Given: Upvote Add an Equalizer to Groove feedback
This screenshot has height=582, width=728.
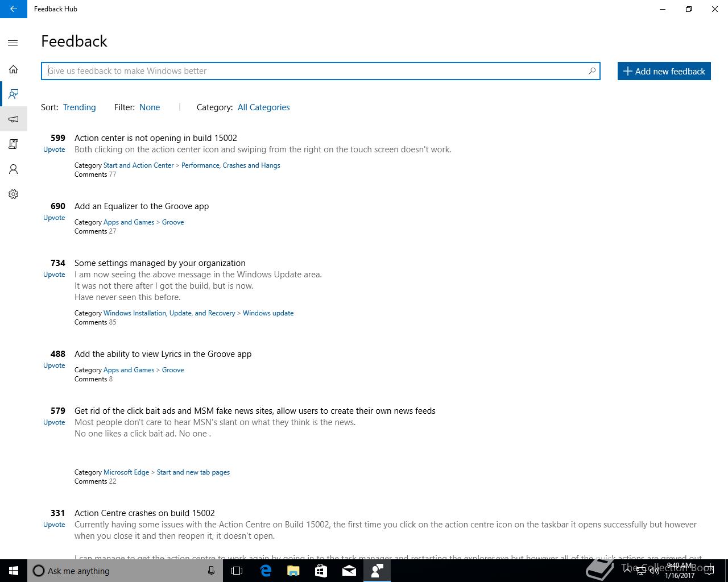Looking at the screenshot, I should click(x=54, y=218).
